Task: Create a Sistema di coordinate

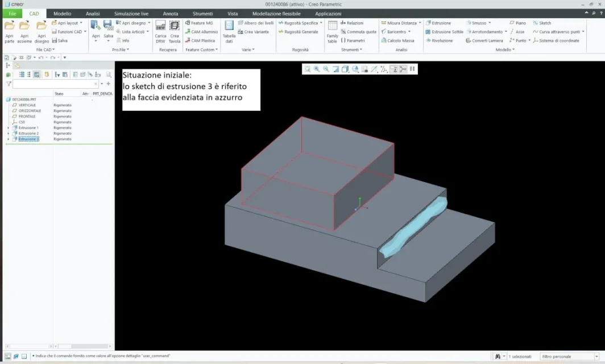Action: (556, 40)
